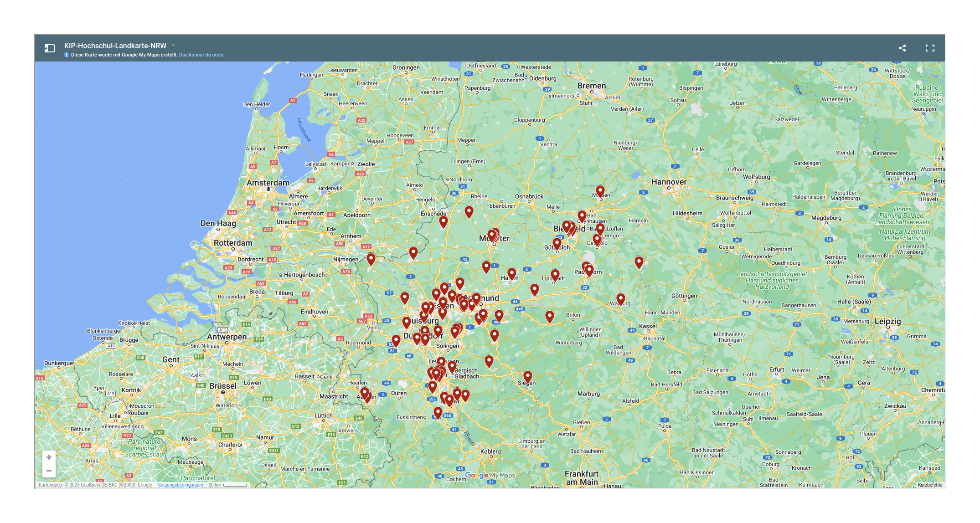Open the map legend sidebar panel
The width and height of the screenshot is (980, 523).
pyautogui.click(x=49, y=48)
